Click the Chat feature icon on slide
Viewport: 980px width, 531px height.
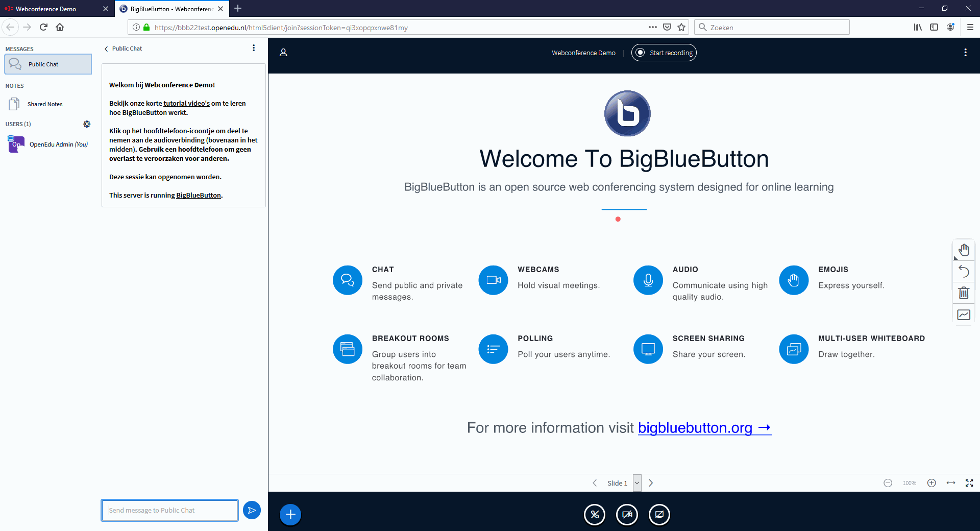pyautogui.click(x=348, y=280)
